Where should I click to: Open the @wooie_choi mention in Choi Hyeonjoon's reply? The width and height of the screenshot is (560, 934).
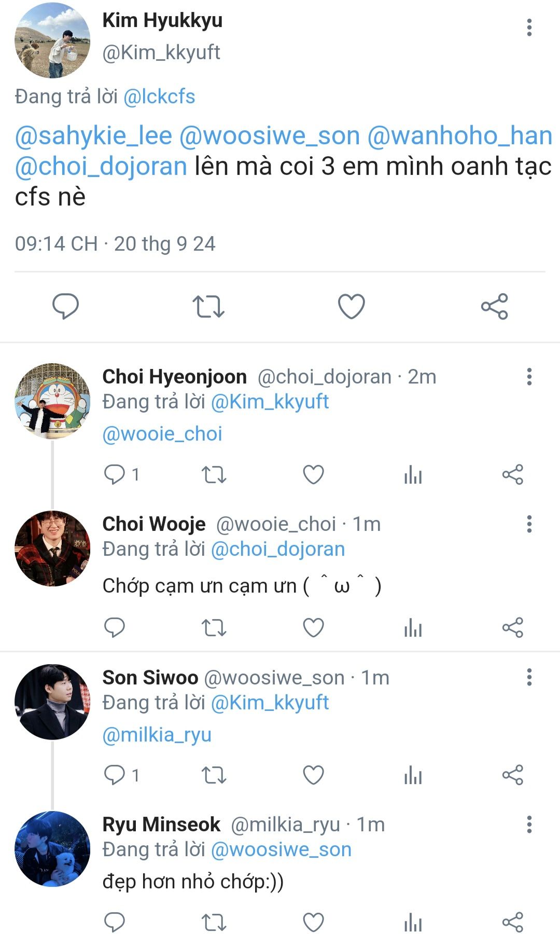click(162, 434)
